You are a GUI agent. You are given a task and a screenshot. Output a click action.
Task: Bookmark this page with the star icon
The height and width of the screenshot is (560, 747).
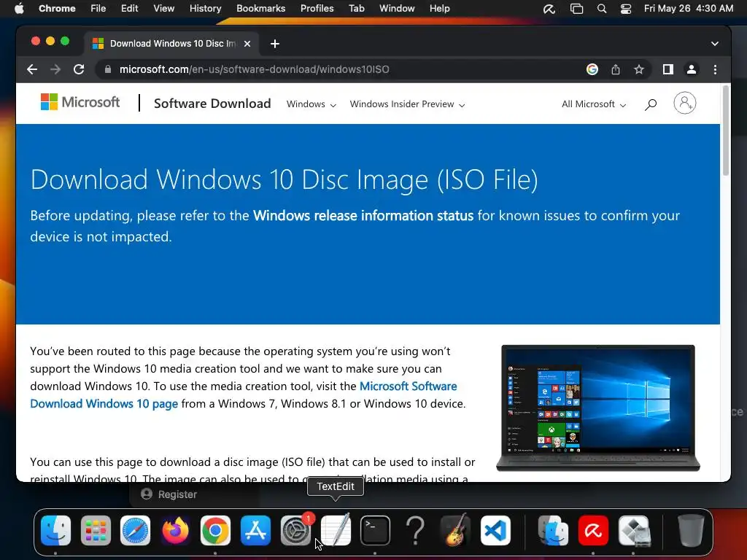tap(639, 69)
